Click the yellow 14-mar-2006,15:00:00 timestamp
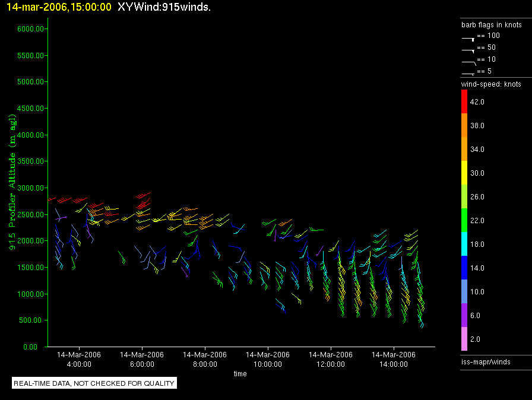This screenshot has height=400, width=532. 56,7
